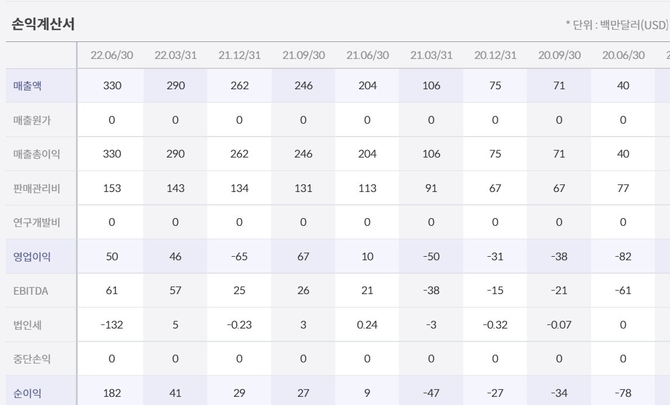This screenshot has width=670, height=405.
Task: Click the EBITDA row label
Action: pos(30,291)
